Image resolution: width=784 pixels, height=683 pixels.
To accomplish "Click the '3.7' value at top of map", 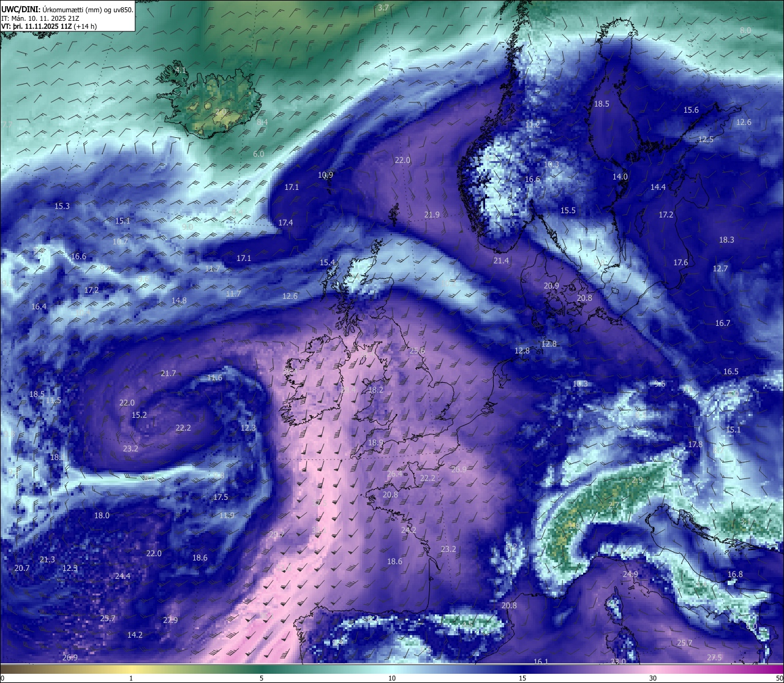I will click(383, 7).
